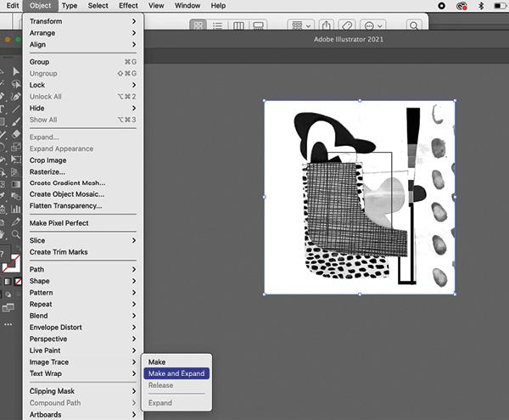Image resolution: width=509 pixels, height=420 pixels.
Task: Expand the Clipping Mask submenu
Action: [83, 391]
